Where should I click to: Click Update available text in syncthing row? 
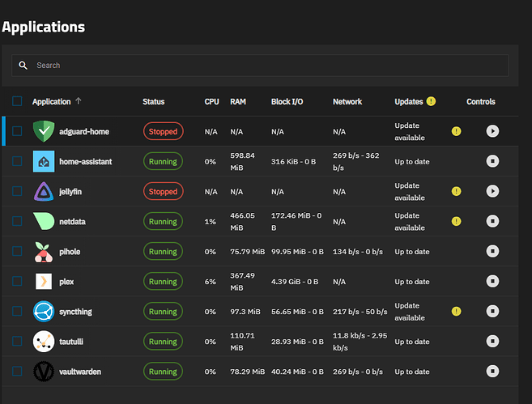(410, 312)
